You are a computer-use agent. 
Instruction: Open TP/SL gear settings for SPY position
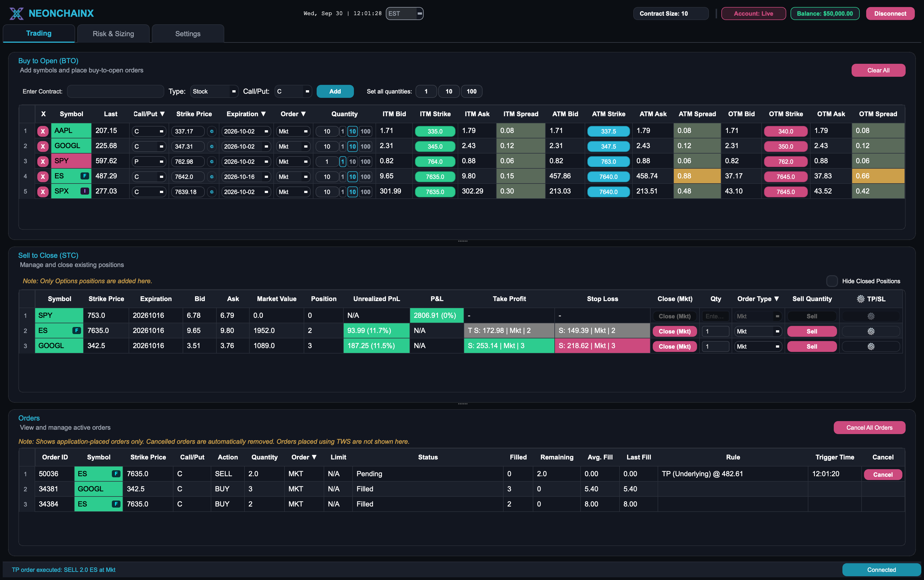click(x=871, y=316)
